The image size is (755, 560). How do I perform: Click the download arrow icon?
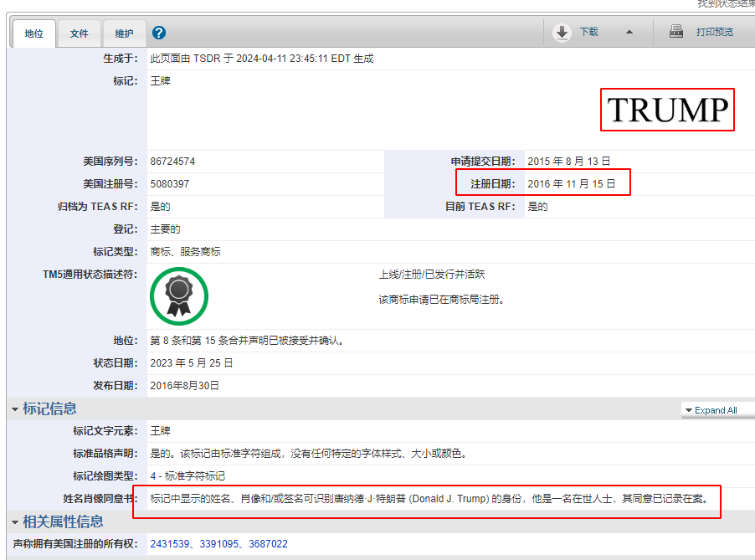tap(562, 33)
